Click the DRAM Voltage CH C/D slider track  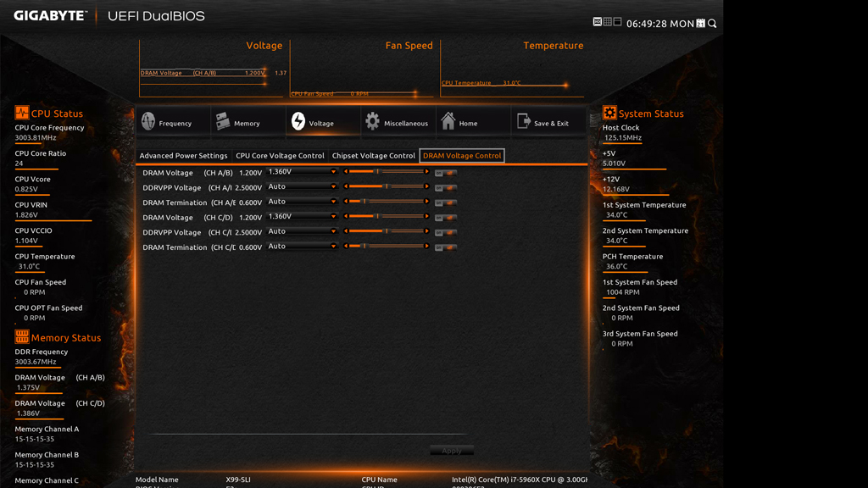(387, 216)
